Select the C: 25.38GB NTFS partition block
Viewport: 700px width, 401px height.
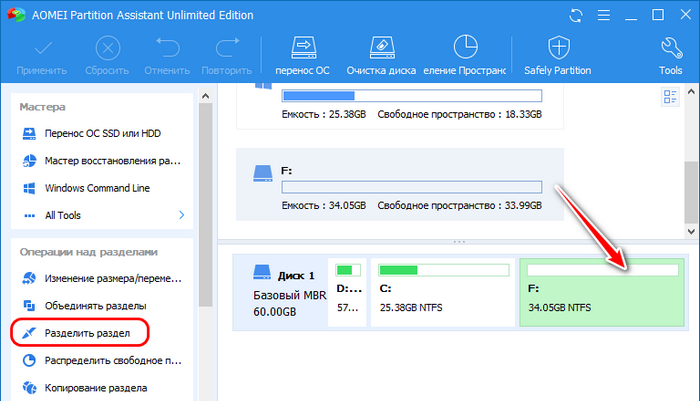pyautogui.click(x=443, y=292)
